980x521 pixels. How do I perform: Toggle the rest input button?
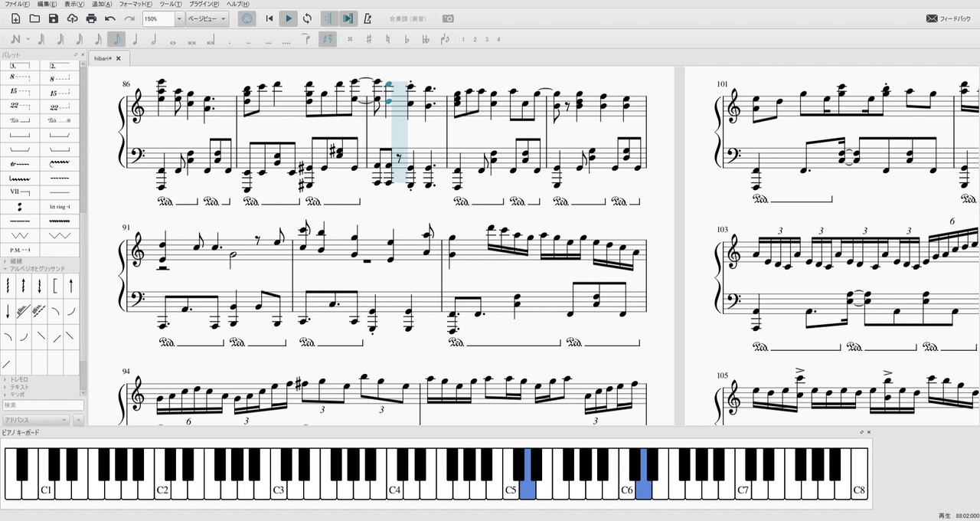point(328,39)
